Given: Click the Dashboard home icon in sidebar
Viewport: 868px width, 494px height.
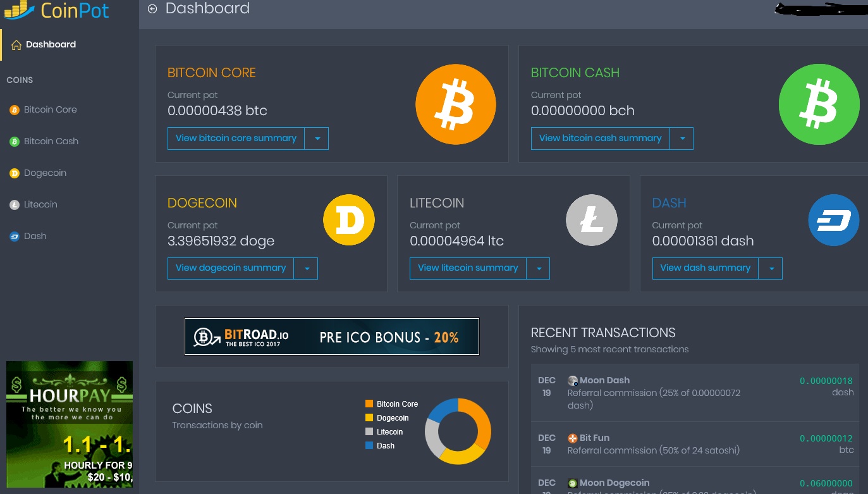Looking at the screenshot, I should (17, 45).
